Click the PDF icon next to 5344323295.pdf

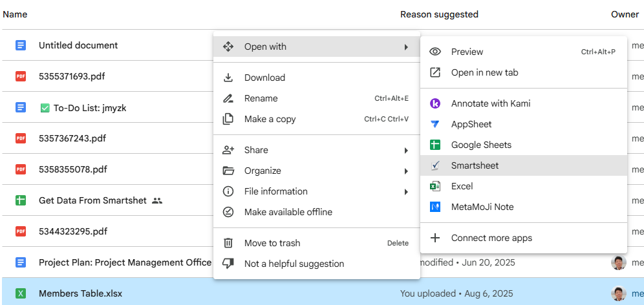click(21, 231)
